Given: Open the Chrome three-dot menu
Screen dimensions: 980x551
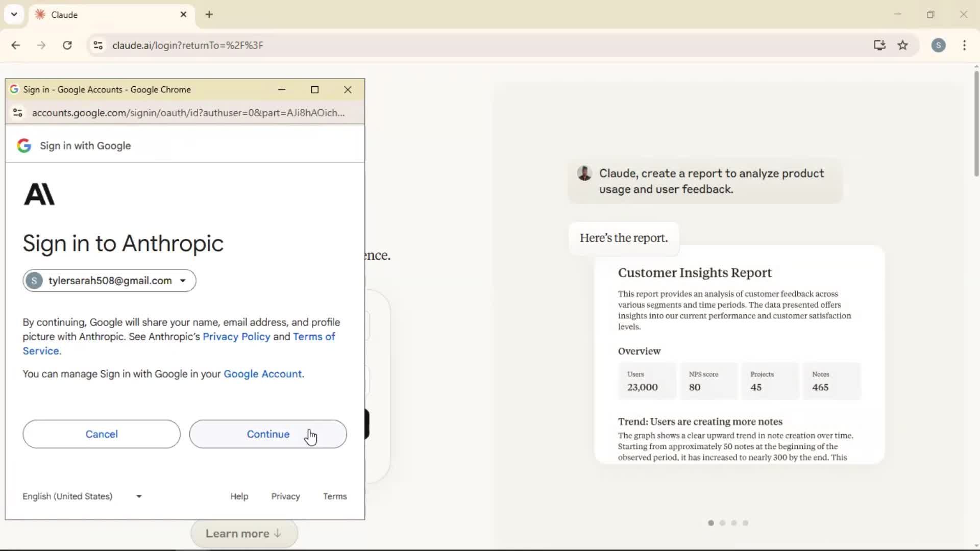Looking at the screenshot, I should tap(964, 45).
